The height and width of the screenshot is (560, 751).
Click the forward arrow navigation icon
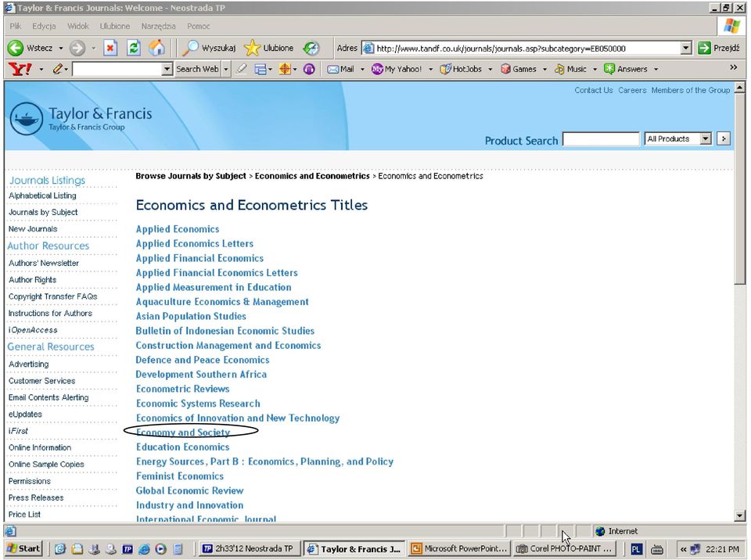(x=77, y=48)
